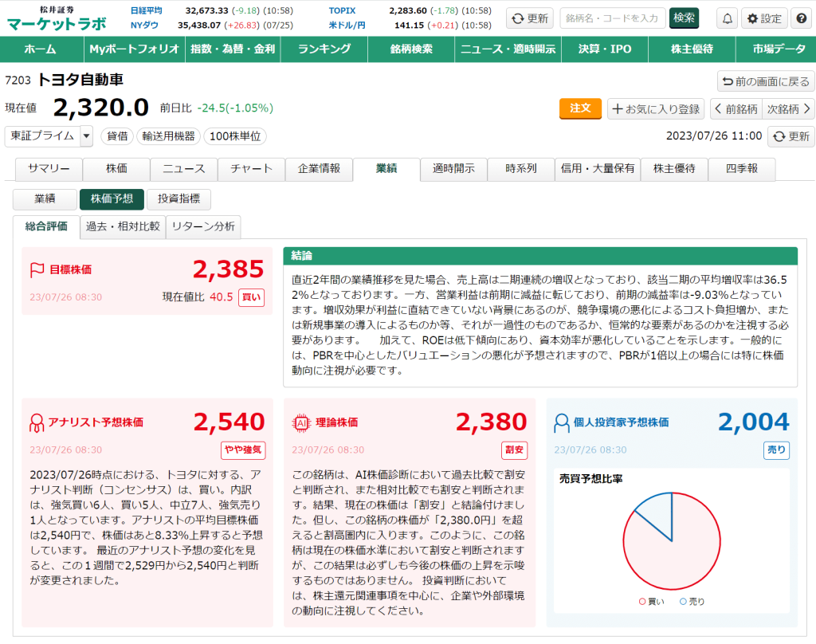816x644 pixels.
Task: Click the TOPIX index link
Action: [343, 10]
